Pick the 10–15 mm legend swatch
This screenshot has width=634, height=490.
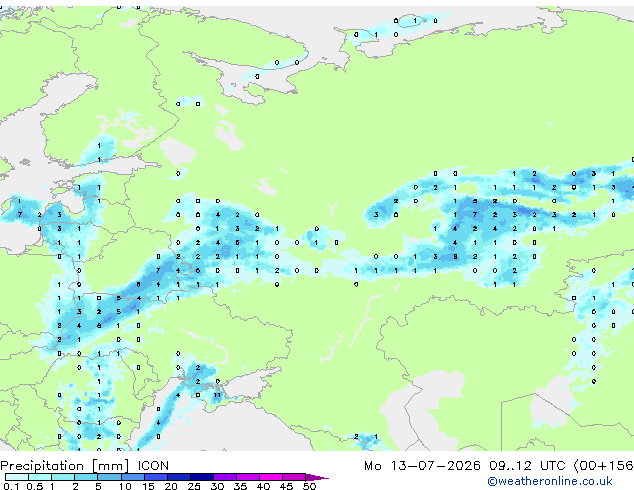(133, 477)
